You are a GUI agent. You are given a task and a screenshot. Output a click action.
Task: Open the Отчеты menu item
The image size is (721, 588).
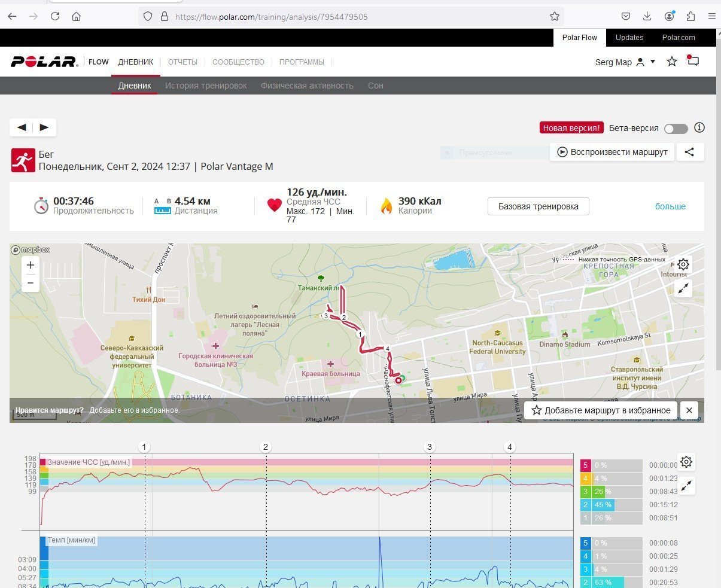(x=182, y=62)
